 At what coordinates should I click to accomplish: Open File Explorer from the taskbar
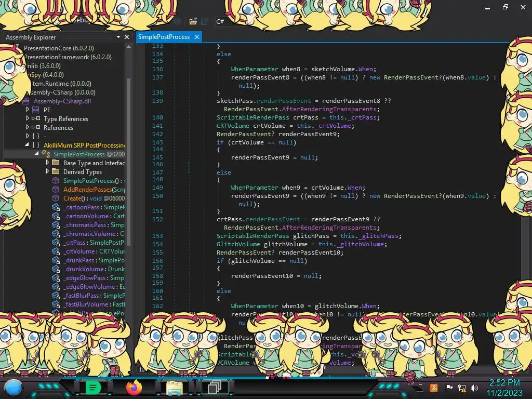(x=175, y=388)
